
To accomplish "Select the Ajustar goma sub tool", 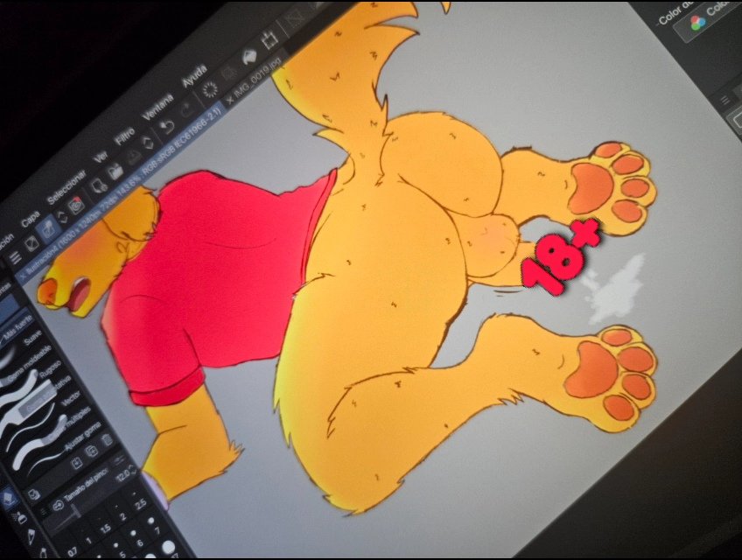I will (83, 437).
